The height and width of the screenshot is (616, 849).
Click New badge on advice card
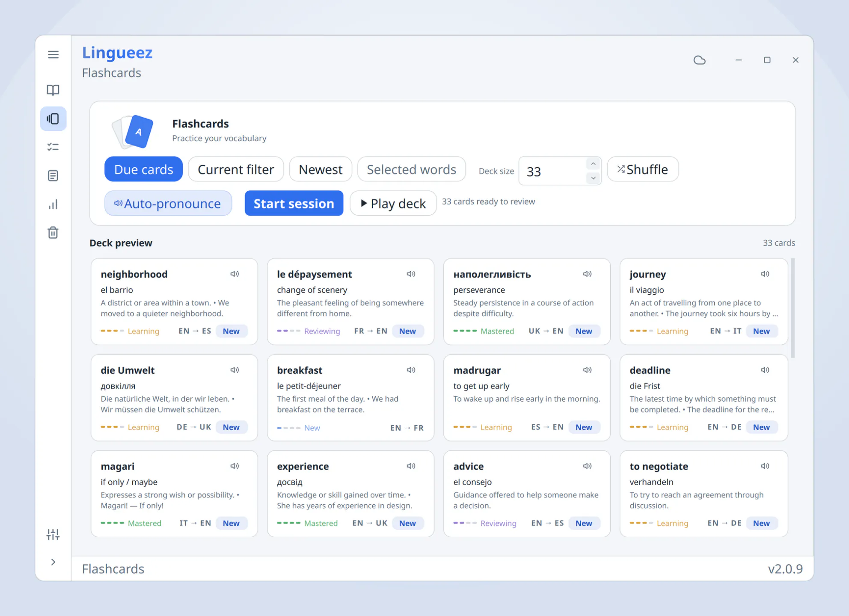(x=584, y=523)
